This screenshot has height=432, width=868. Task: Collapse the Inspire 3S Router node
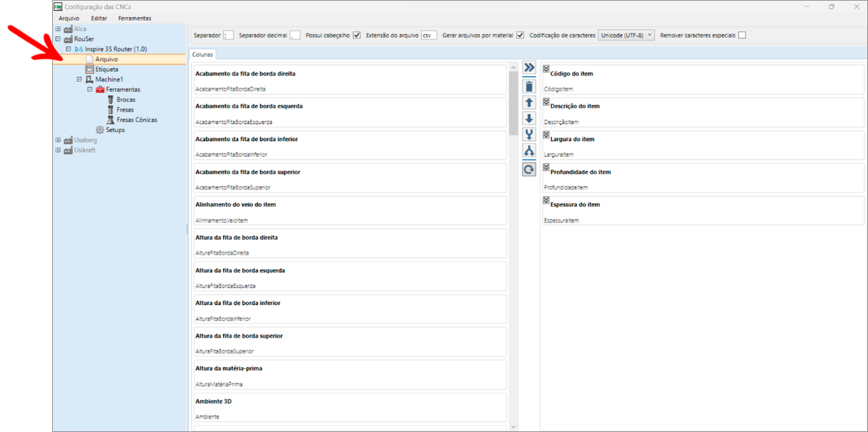pyautogui.click(x=68, y=49)
